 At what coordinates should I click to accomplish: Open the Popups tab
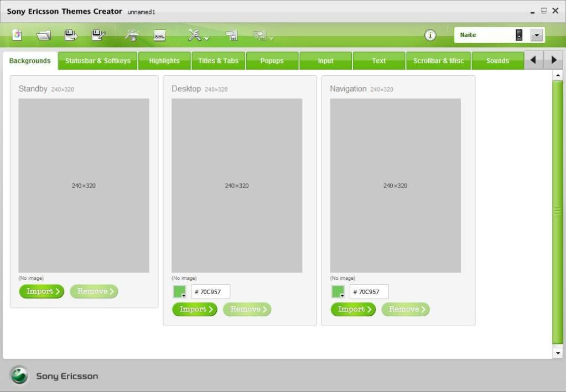click(272, 61)
